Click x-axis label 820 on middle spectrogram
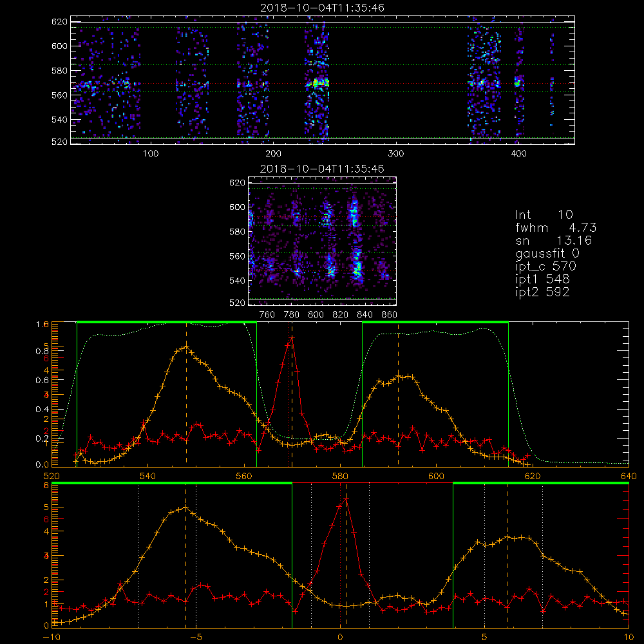This screenshot has height=644, width=644. pos(341,315)
